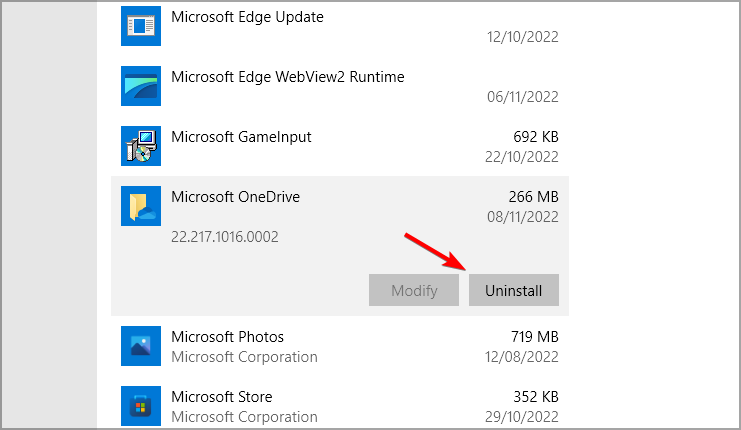Click OneDrive version number 22.217.1016.0002

click(x=224, y=237)
